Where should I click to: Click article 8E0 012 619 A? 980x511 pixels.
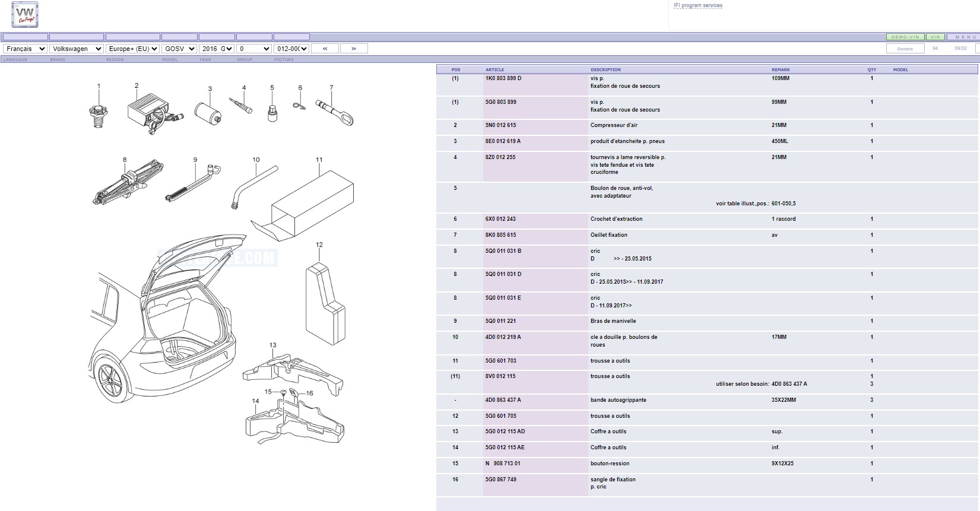(503, 141)
